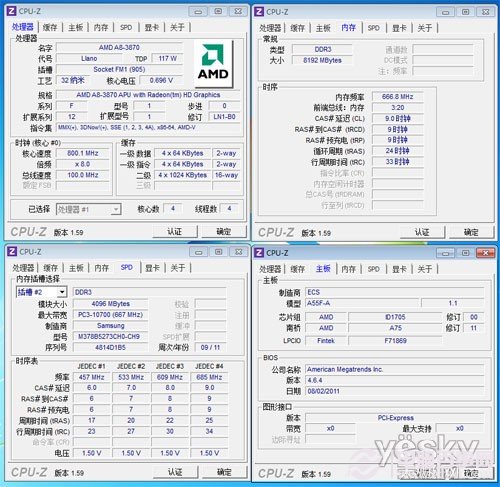Click the 09 / 11 week/year value
500x487 pixels.
(x=210, y=347)
